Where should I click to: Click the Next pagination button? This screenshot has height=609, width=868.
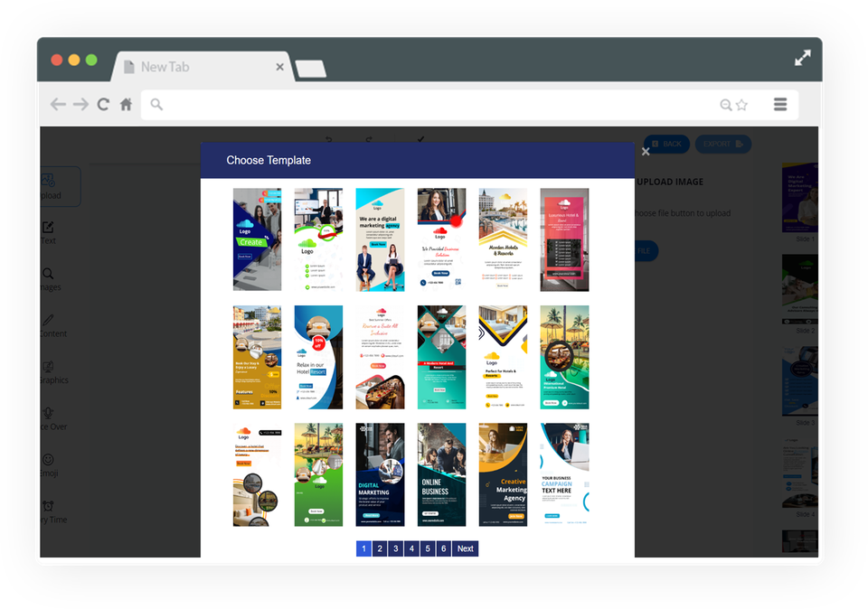(465, 548)
